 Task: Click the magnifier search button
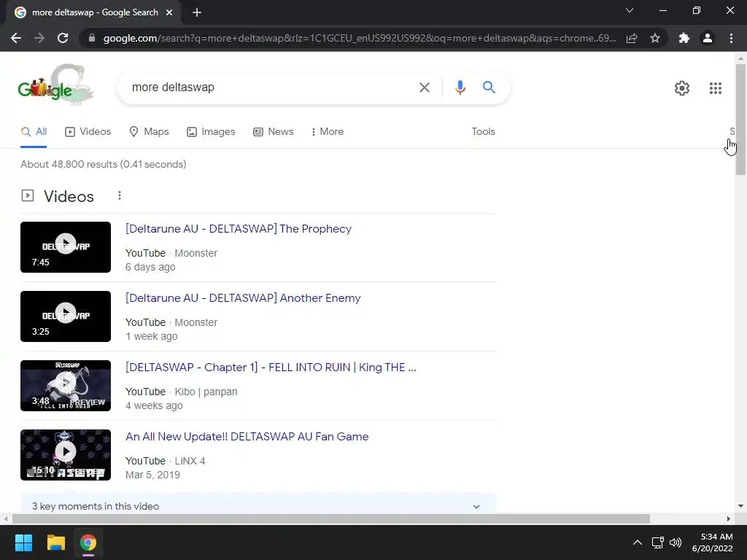click(489, 87)
